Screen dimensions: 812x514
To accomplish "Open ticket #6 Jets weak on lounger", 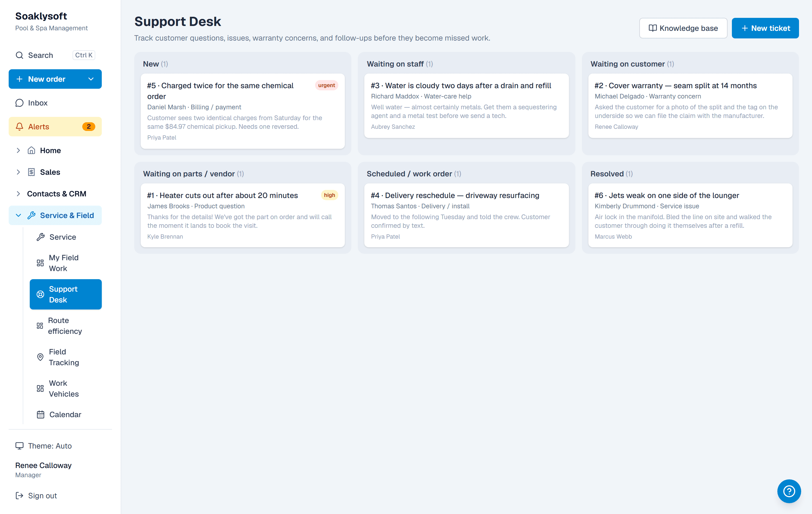I will coord(690,215).
